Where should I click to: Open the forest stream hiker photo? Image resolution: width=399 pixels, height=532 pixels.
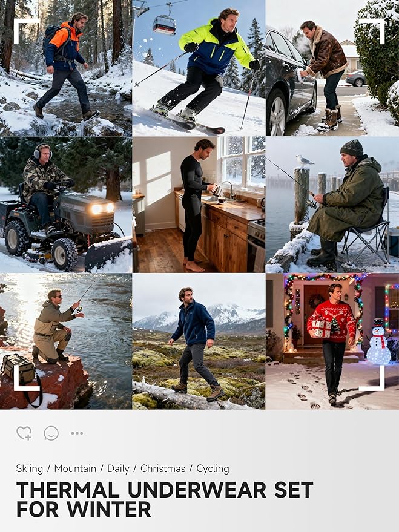66,68
